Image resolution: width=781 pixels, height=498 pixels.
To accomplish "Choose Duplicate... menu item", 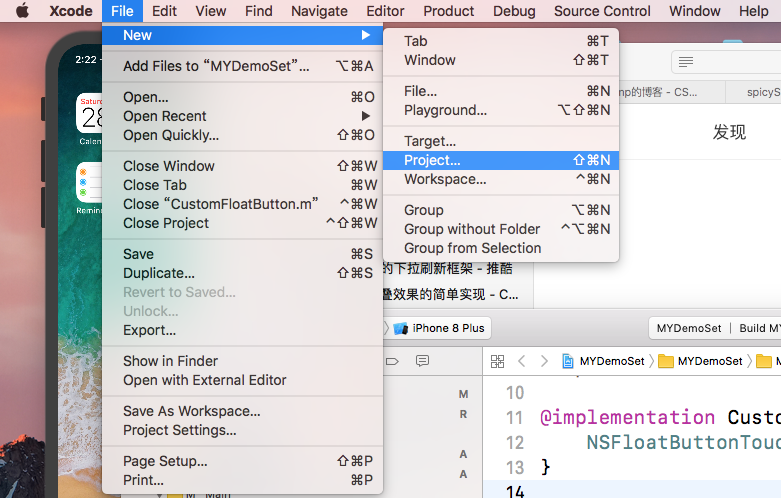I will tap(243, 273).
